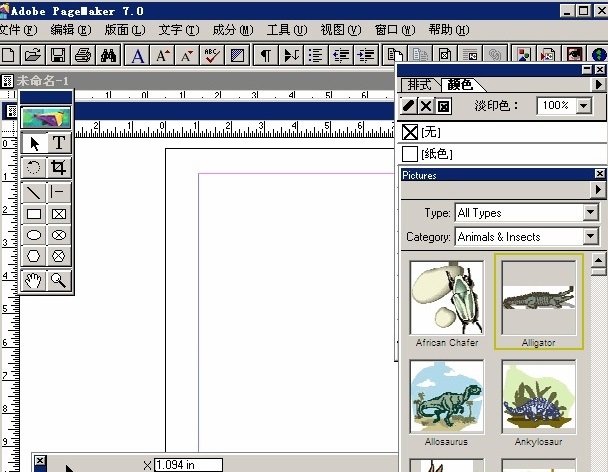Click the Print toolbar icon
Screen dimensions: 608x472
(x=84, y=55)
